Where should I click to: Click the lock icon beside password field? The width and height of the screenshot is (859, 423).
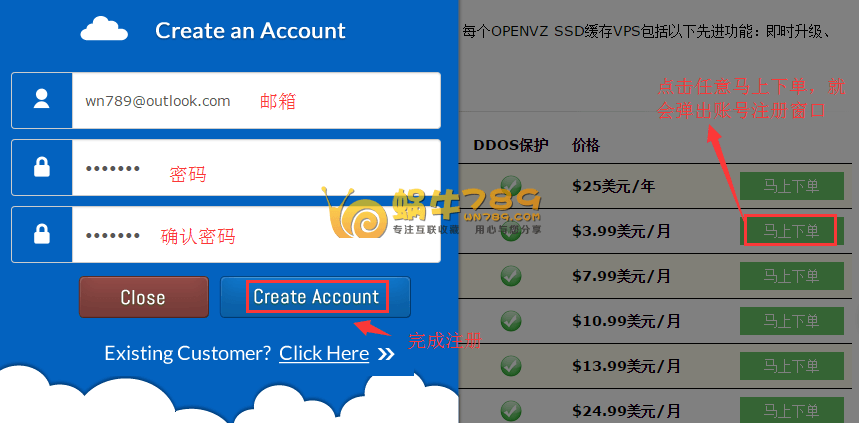pos(42,167)
